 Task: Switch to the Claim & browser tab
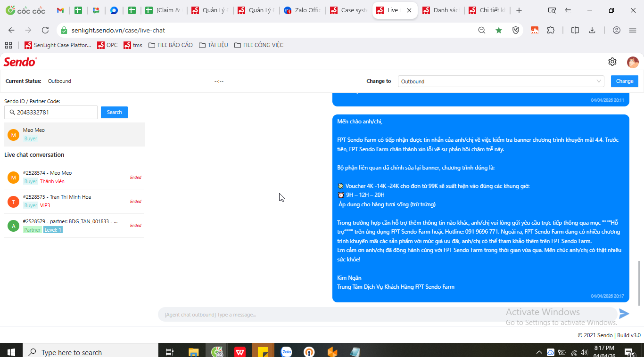(163, 10)
